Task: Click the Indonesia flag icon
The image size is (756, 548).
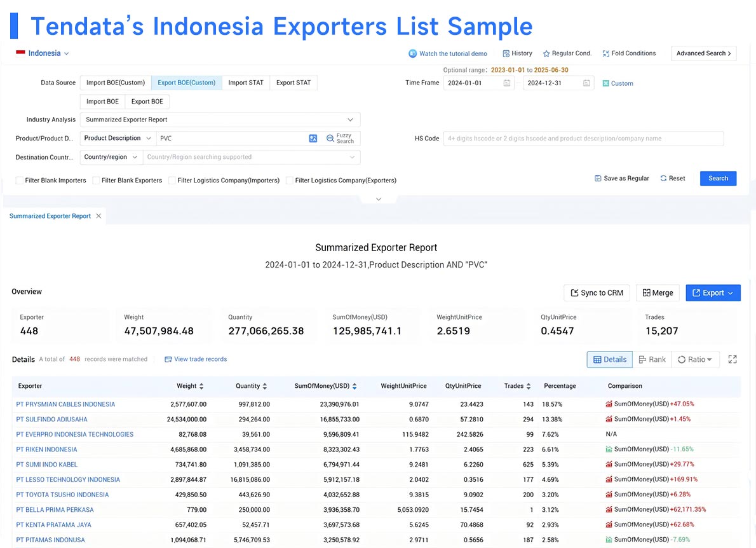Action: pyautogui.click(x=20, y=53)
